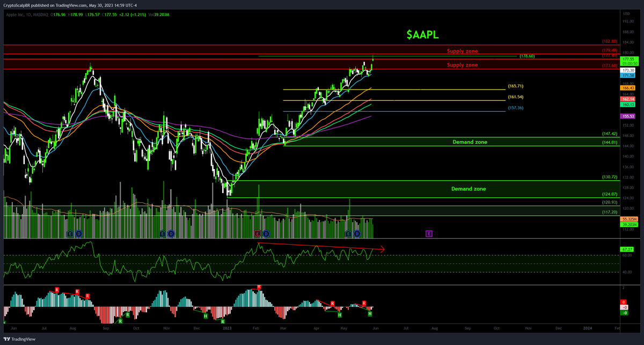Click the dividend D marker near May 2023

pos(356,234)
